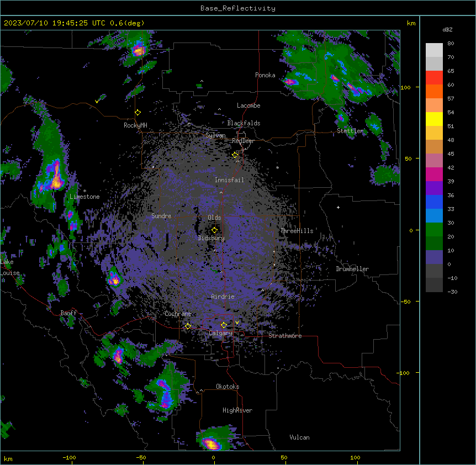The image size is (476, 465).
Task: Select the HighRiver label
Action: pyautogui.click(x=237, y=410)
